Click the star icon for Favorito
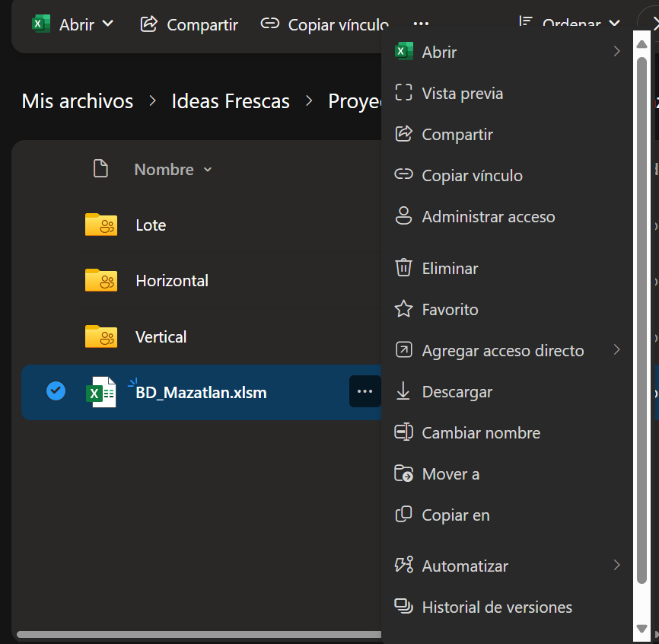This screenshot has width=659, height=644. click(403, 309)
